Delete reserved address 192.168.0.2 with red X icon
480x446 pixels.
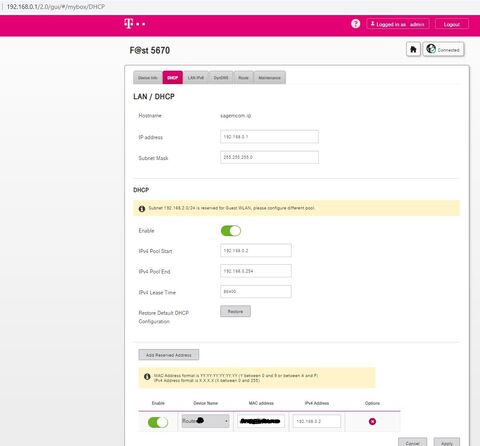click(372, 421)
